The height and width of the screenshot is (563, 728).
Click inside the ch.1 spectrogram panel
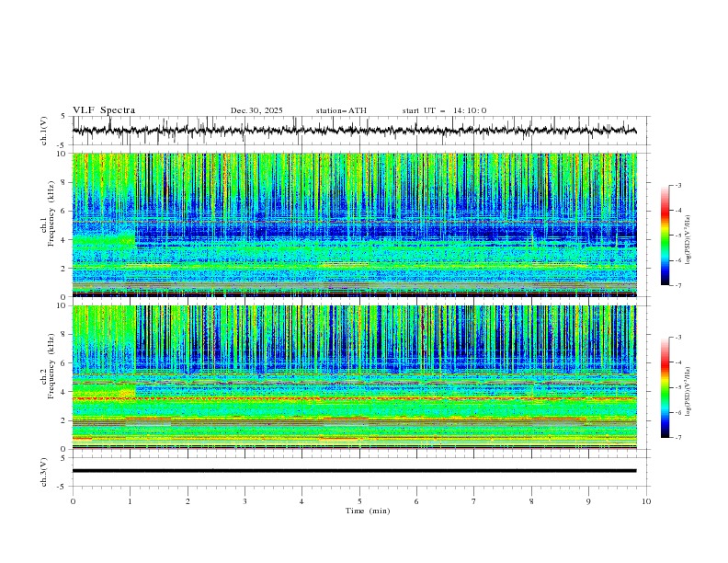(355, 224)
